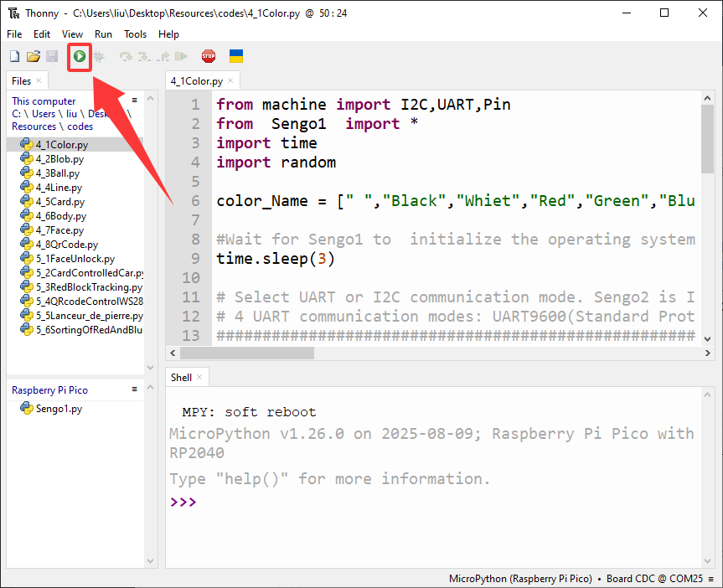
Task: Open the File menu
Action: point(14,34)
